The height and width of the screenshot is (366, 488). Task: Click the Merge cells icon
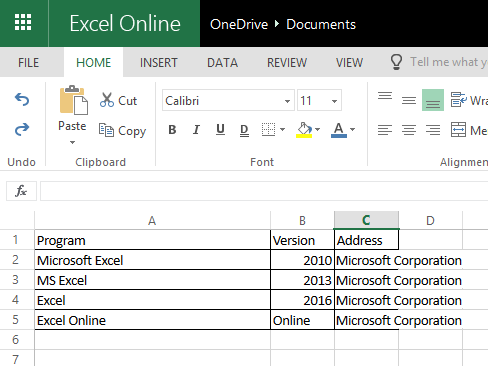458,129
